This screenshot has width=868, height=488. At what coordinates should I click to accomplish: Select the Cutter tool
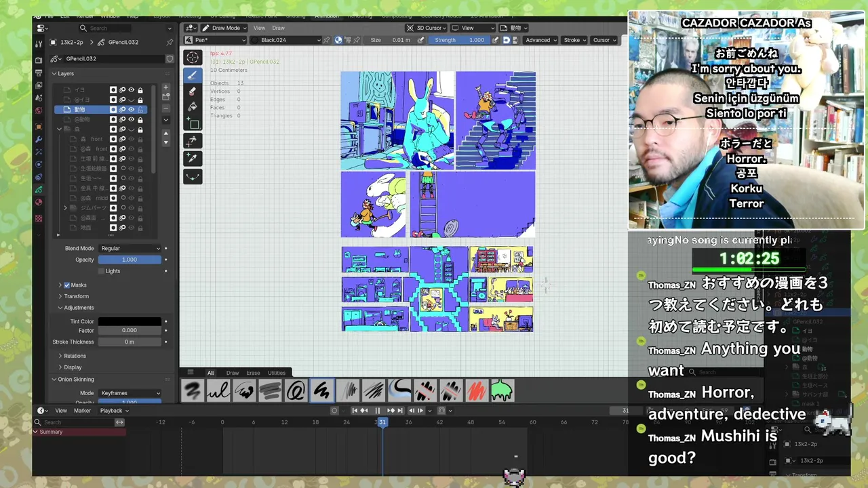pyautogui.click(x=193, y=142)
